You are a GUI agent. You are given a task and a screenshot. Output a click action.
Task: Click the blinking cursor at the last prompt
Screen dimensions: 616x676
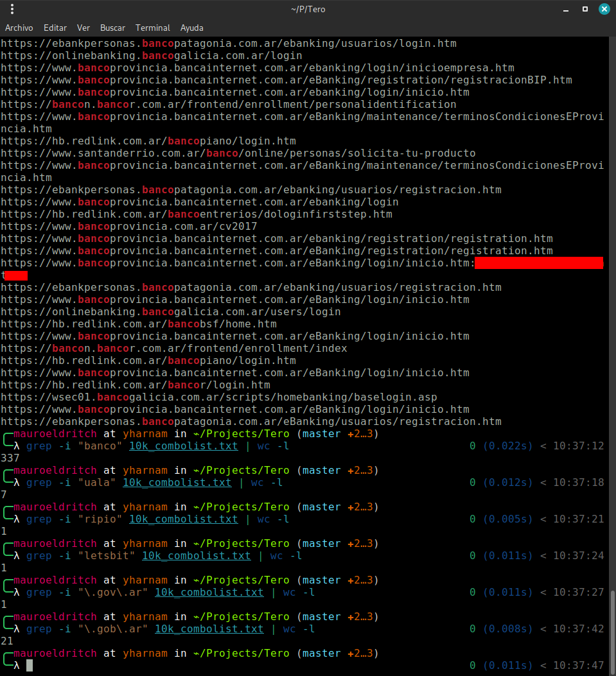click(x=30, y=665)
